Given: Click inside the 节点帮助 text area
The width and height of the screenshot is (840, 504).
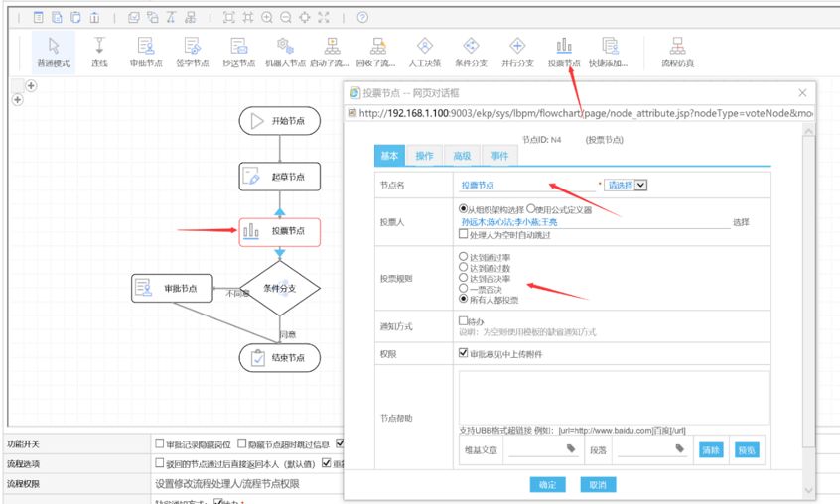Looking at the screenshot, I should click(x=613, y=397).
